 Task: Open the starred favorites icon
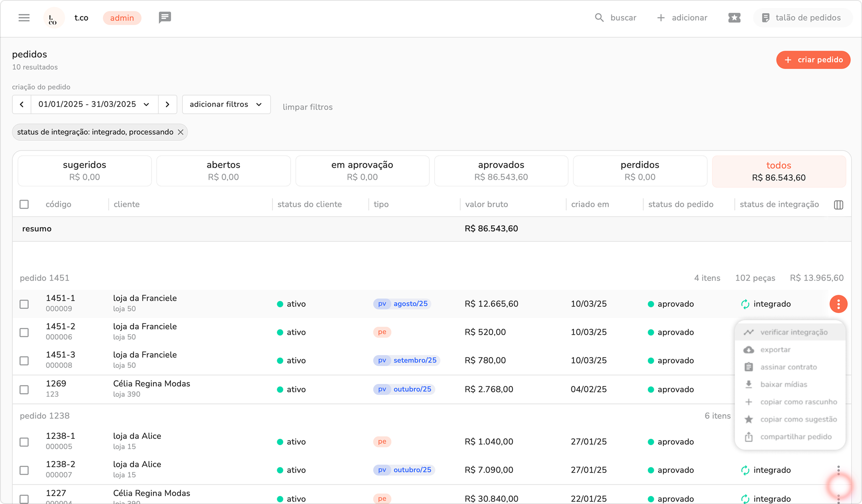point(734,18)
